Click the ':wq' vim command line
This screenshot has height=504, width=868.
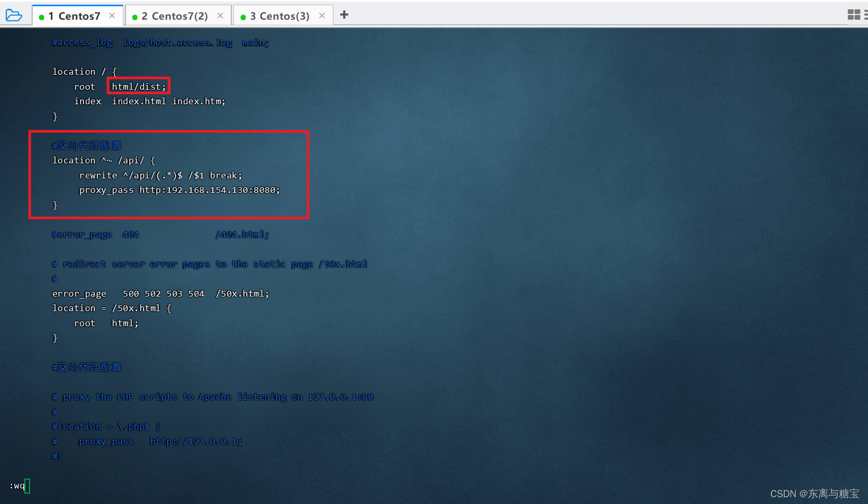tap(17, 486)
